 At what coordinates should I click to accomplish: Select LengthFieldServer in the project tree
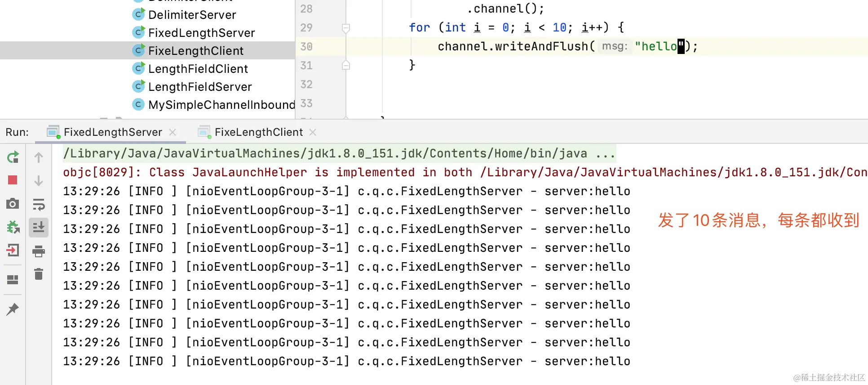[199, 87]
